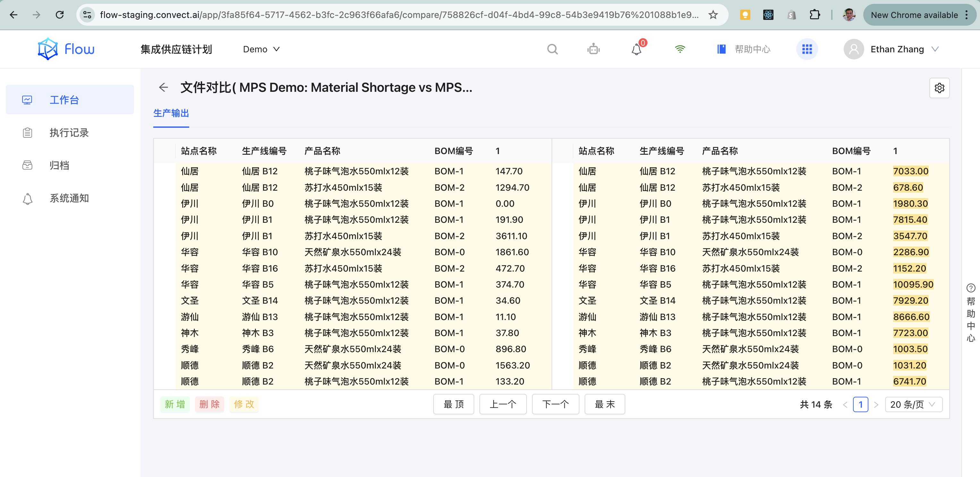Click the 删除 button

click(209, 404)
